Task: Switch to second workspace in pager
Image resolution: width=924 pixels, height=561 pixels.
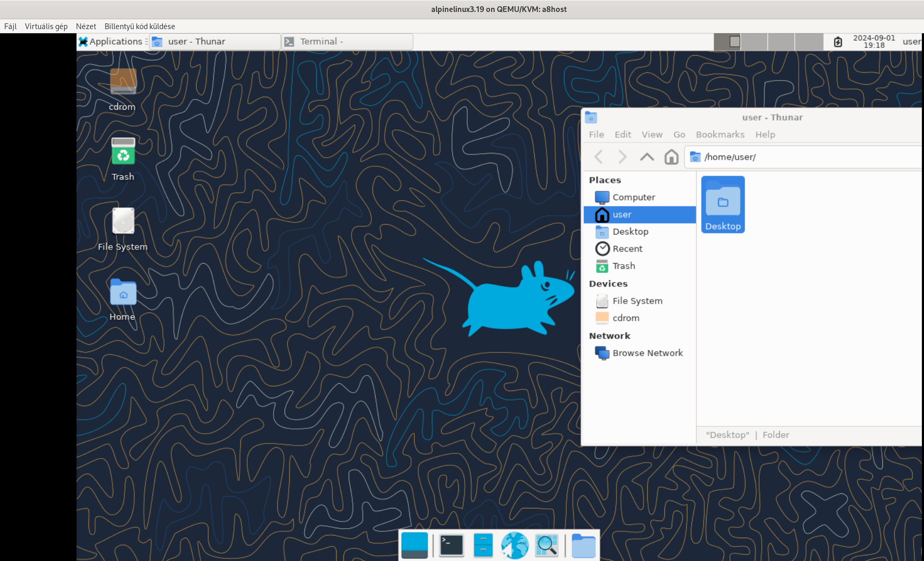Action: coord(754,42)
